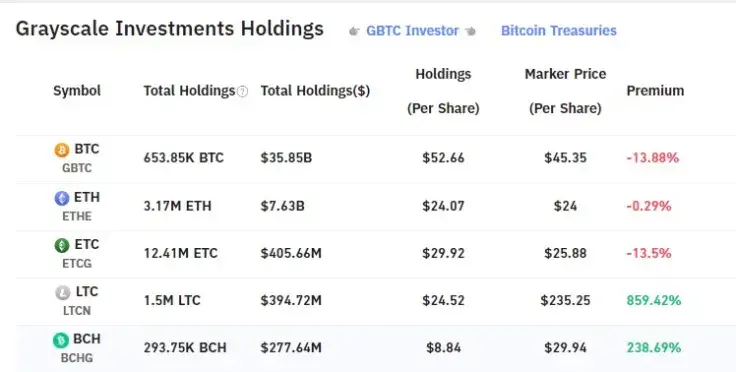Click the -13.88% premium for GBTC
Viewport: 736px width, 372px height.
pos(652,158)
